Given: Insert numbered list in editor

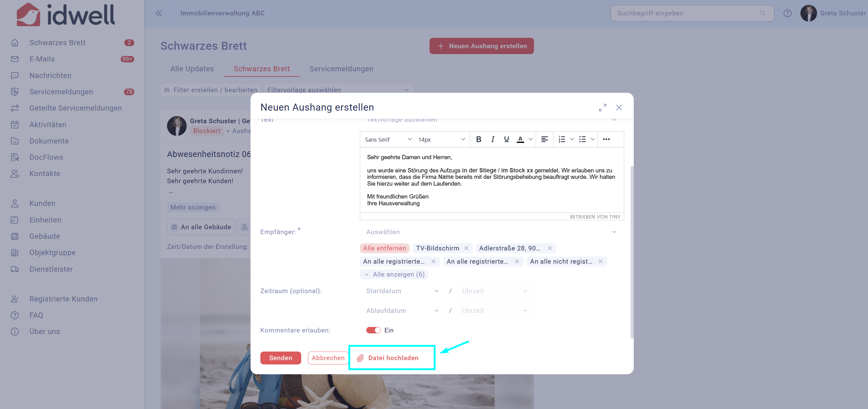Looking at the screenshot, I should tap(562, 139).
